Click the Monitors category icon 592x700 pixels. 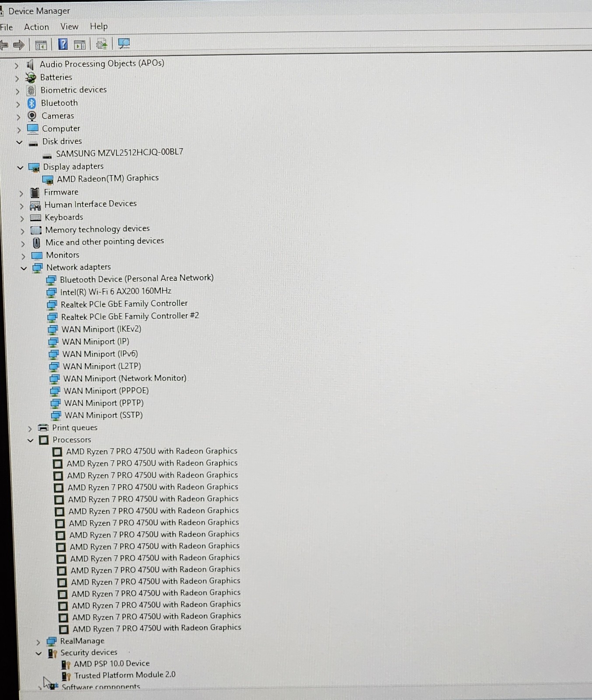(x=37, y=255)
